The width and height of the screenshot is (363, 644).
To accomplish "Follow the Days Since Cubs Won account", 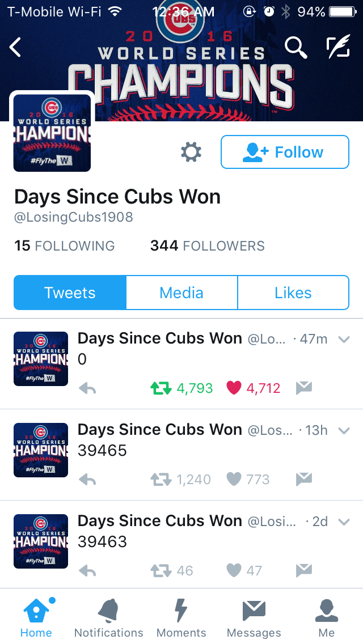I will (285, 152).
